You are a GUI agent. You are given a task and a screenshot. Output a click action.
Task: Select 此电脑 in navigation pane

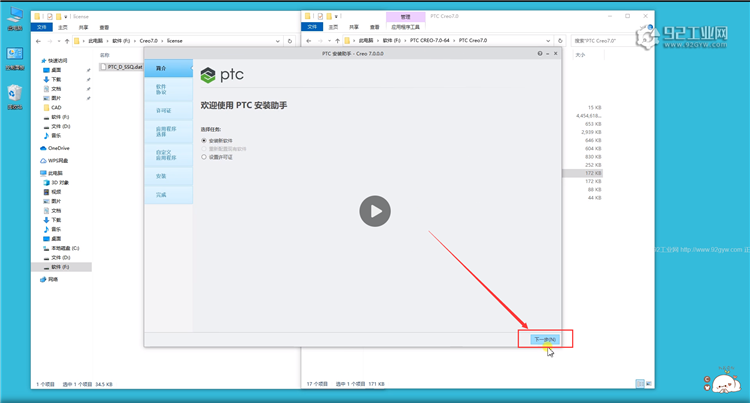(x=51, y=173)
